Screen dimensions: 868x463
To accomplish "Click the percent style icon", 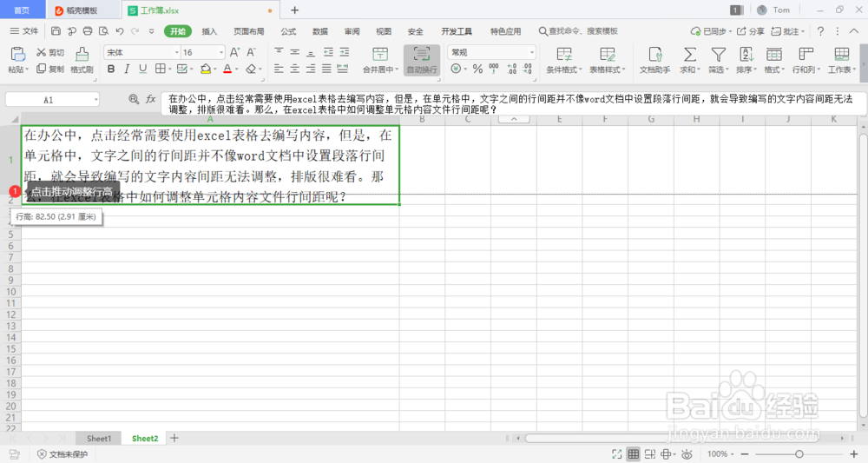I will coord(477,69).
